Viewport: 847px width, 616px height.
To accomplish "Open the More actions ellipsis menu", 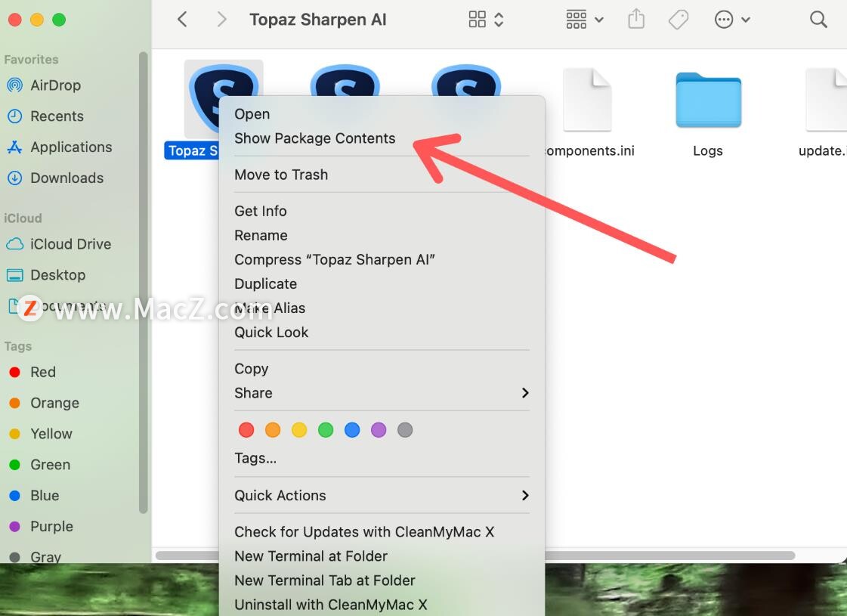I will [732, 20].
